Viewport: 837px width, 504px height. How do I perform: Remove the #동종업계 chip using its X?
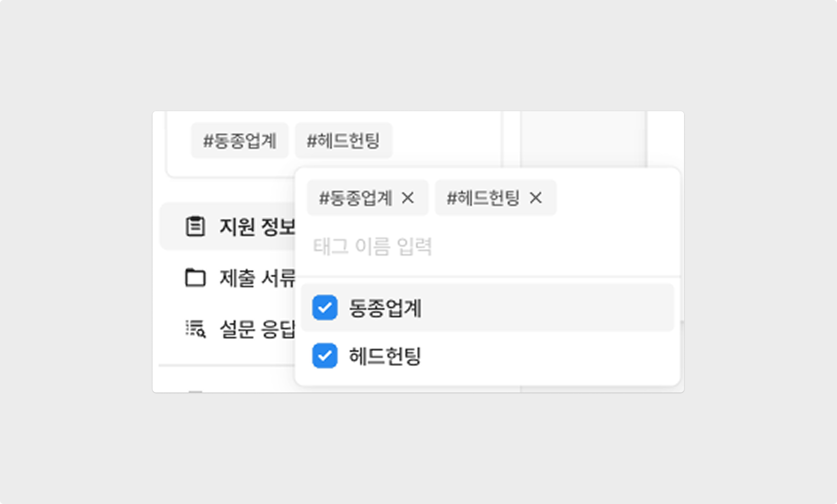tap(408, 198)
